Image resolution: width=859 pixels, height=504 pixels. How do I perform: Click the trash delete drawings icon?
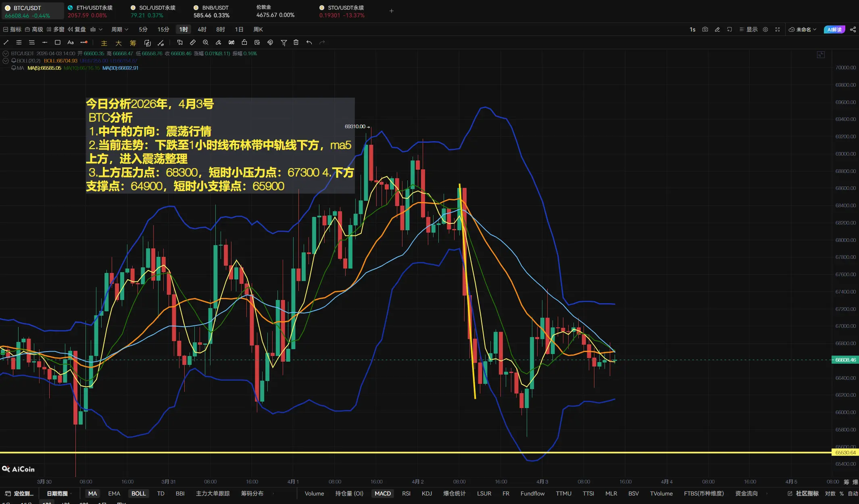pos(296,42)
